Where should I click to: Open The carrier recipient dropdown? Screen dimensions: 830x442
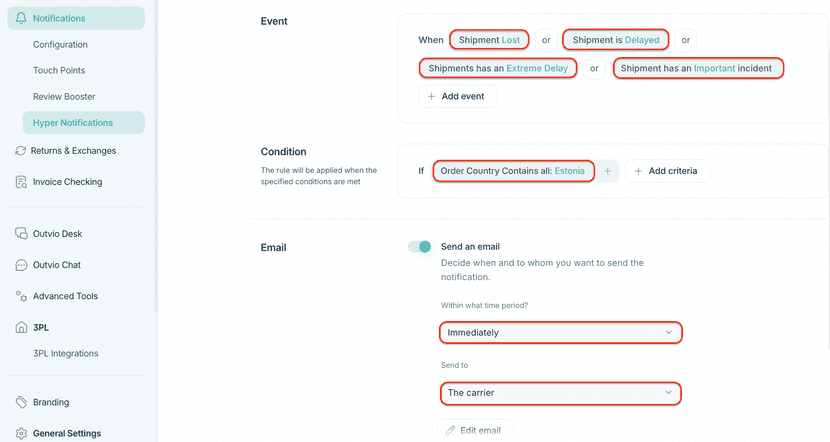560,393
